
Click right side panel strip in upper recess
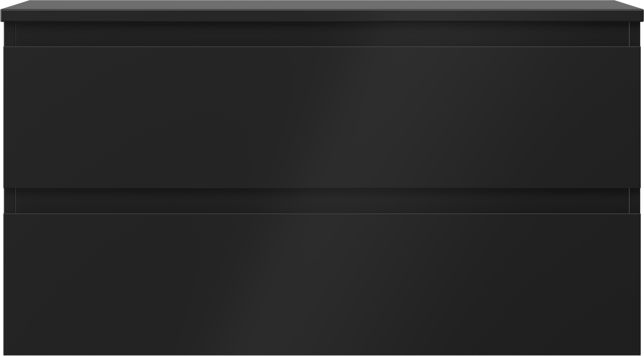635,34
